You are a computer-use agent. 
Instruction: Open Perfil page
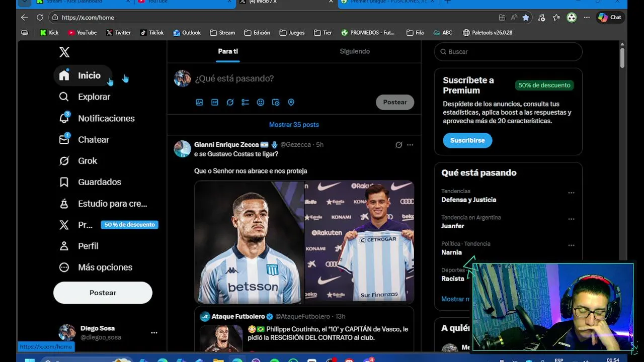[x=78, y=246]
